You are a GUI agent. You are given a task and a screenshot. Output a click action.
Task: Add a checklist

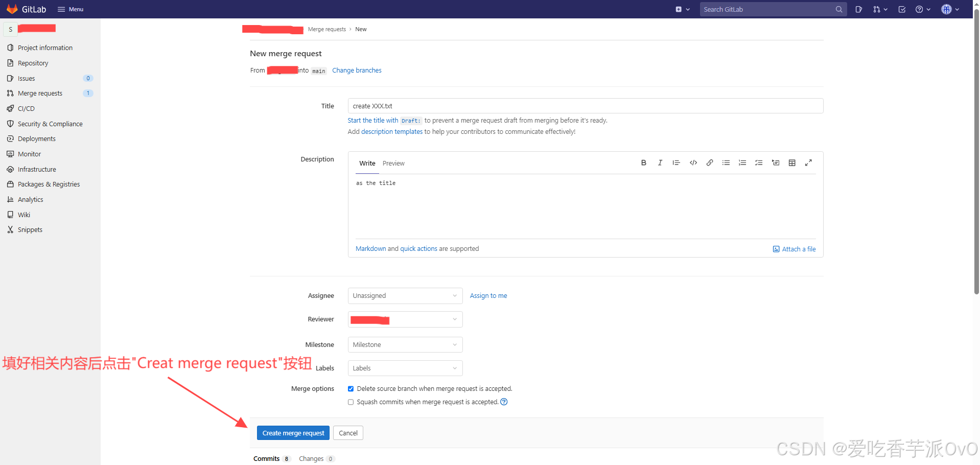759,162
